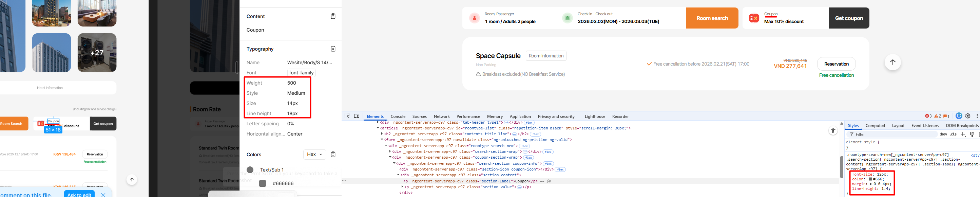This screenshot has width=980, height=197.
Task: Collapse the article roomtype-list node
Action: click(x=378, y=128)
